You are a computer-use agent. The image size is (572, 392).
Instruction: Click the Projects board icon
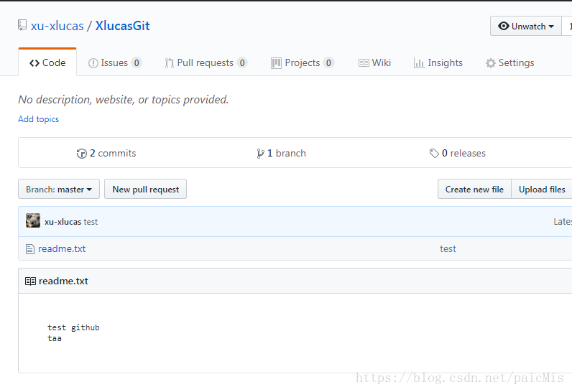pyautogui.click(x=276, y=63)
